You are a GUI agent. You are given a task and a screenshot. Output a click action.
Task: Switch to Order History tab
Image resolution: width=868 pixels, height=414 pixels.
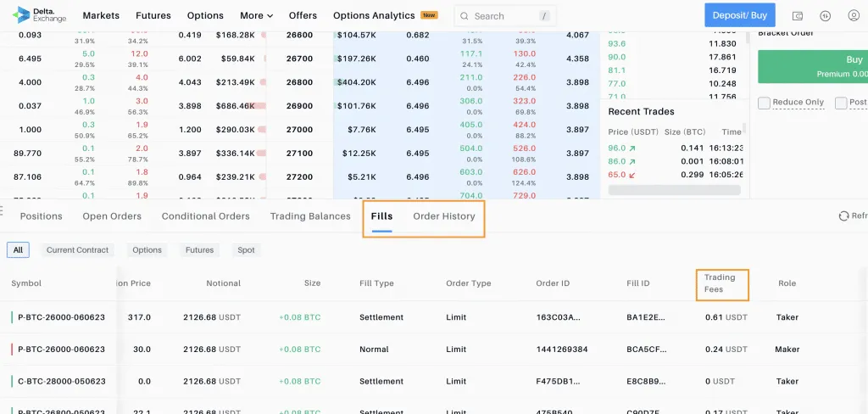444,216
